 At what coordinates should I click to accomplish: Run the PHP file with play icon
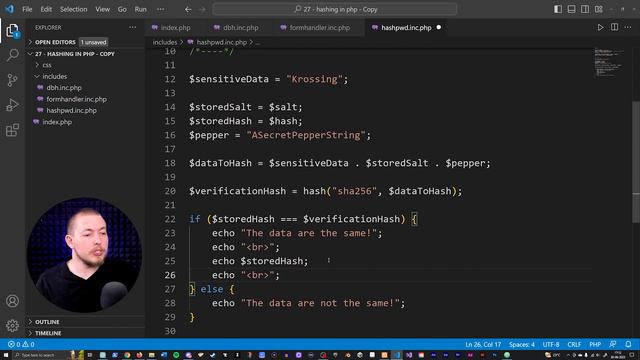600,27
